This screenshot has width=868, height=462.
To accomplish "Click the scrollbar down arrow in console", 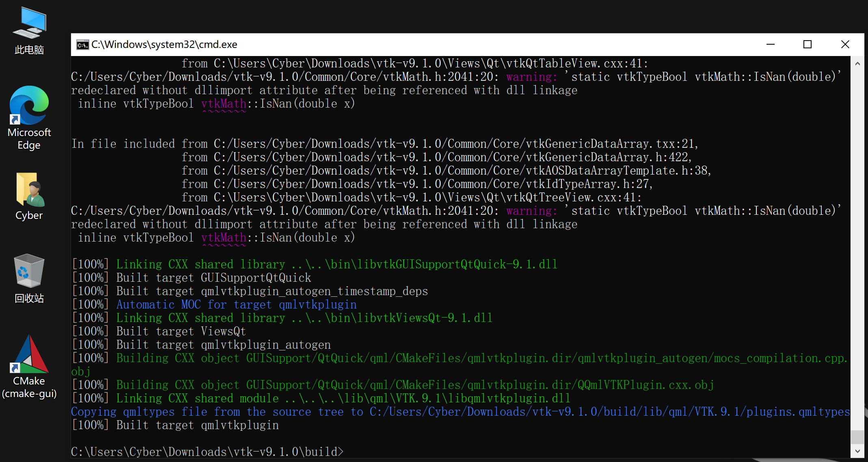I will [857, 451].
